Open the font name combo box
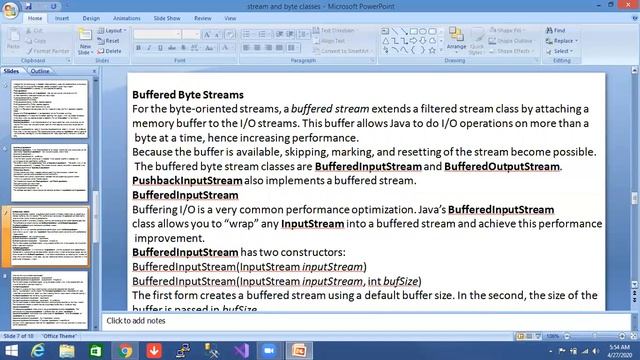Image resolution: width=640 pixels, height=360 pixels. (157, 34)
